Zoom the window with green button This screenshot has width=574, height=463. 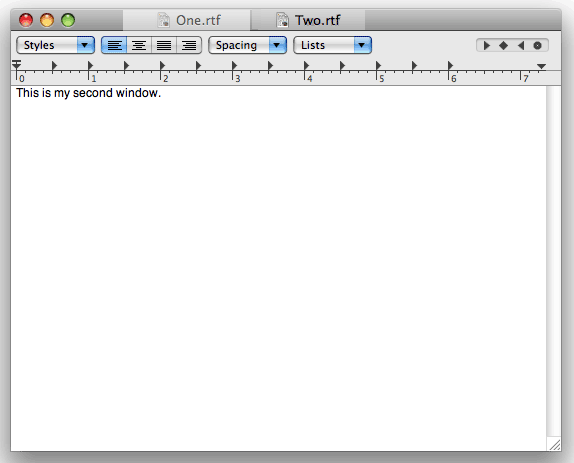(68, 20)
